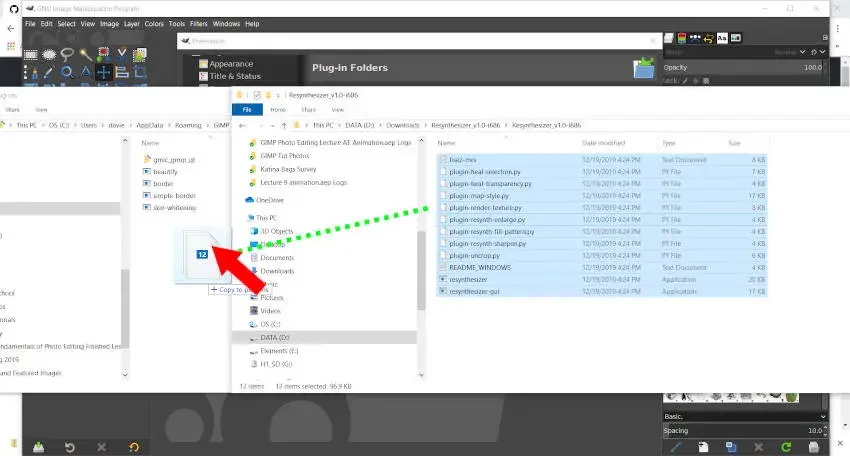Screen dimensions: 850x456
Task: Select the Crop tool
Action: click(x=140, y=72)
